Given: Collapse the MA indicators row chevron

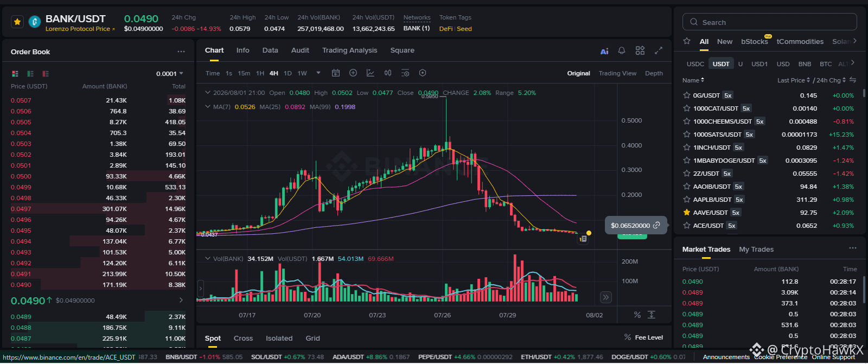Looking at the screenshot, I should pos(207,107).
